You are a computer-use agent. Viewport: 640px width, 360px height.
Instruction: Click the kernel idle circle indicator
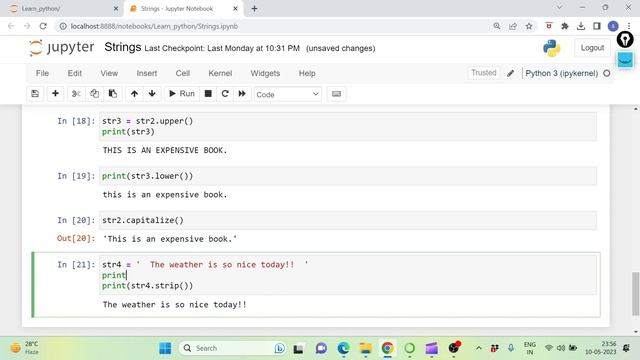(x=607, y=73)
